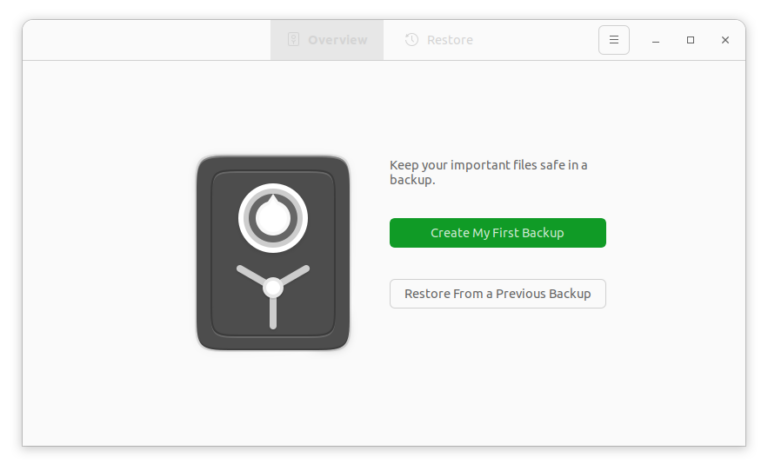
Task: Click blank content area below the Restore button
Action: [x=497, y=380]
